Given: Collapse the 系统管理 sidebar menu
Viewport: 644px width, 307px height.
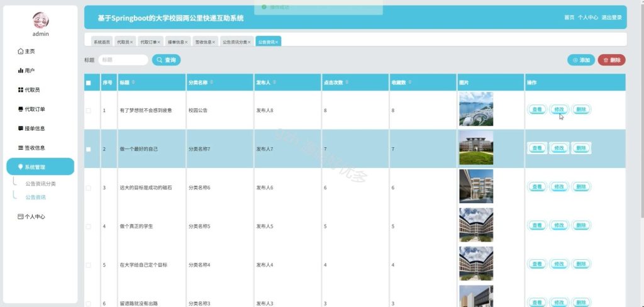Looking at the screenshot, I should click(40, 167).
